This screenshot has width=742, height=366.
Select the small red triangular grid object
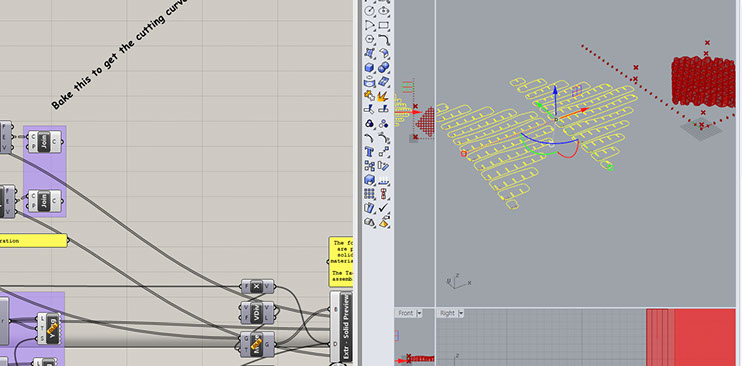pos(426,122)
